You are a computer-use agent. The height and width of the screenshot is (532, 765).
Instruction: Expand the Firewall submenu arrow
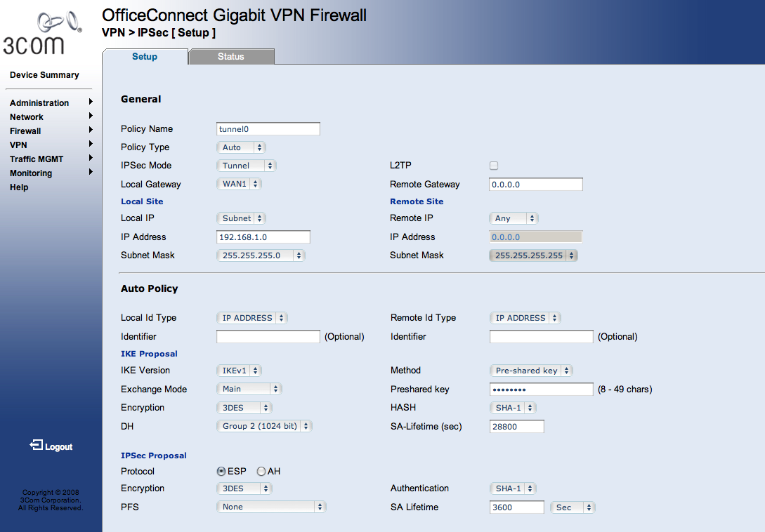click(x=91, y=131)
